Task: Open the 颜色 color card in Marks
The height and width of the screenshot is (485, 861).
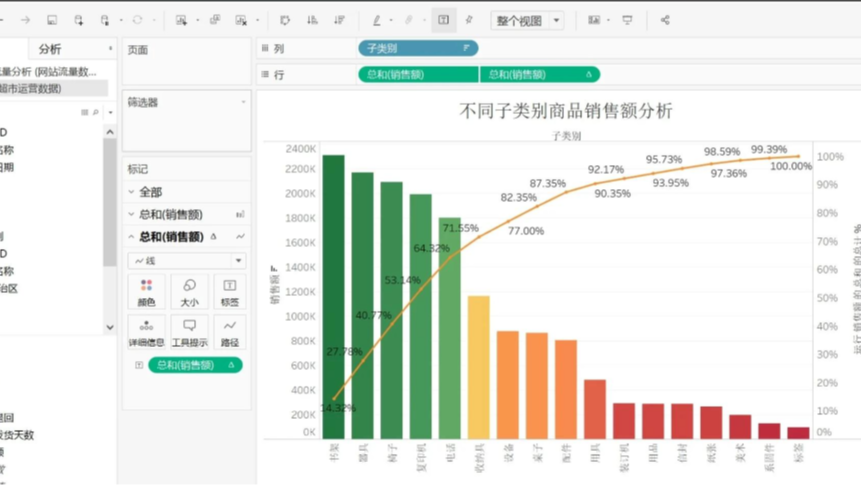Action: (147, 292)
